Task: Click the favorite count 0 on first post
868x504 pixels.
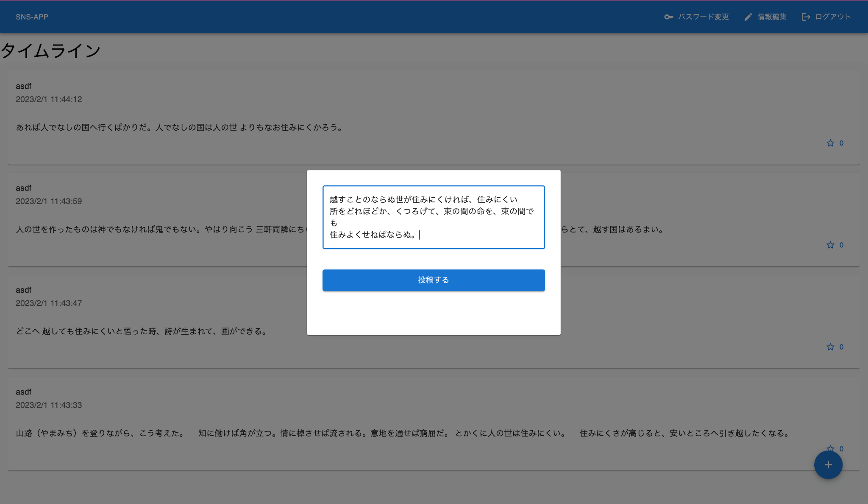Action: pyautogui.click(x=841, y=143)
